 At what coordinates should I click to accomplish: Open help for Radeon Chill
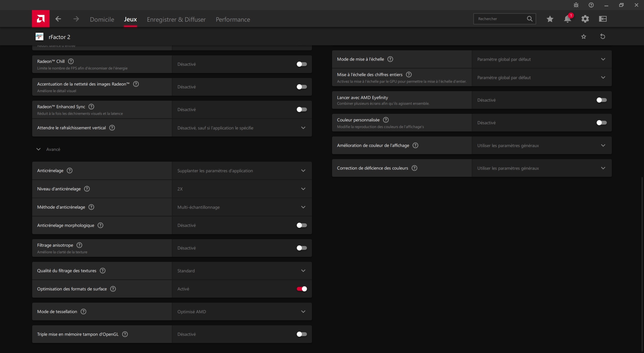71,61
